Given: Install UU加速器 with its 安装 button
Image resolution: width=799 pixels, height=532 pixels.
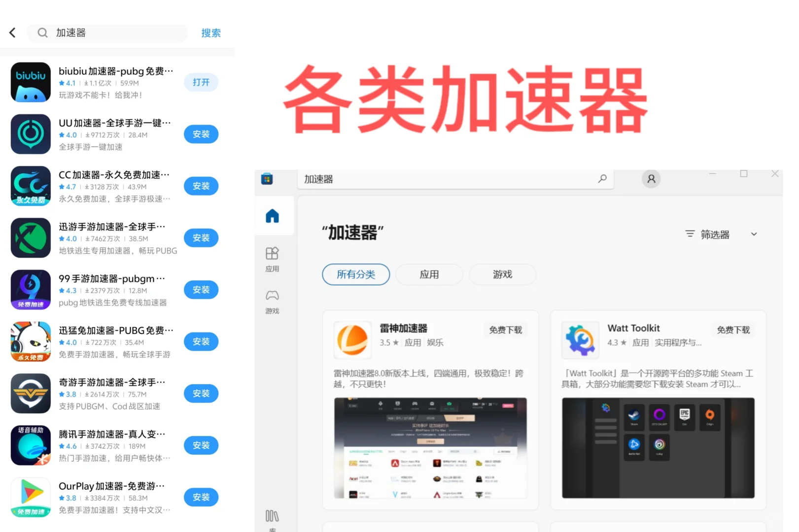Looking at the screenshot, I should point(201,134).
